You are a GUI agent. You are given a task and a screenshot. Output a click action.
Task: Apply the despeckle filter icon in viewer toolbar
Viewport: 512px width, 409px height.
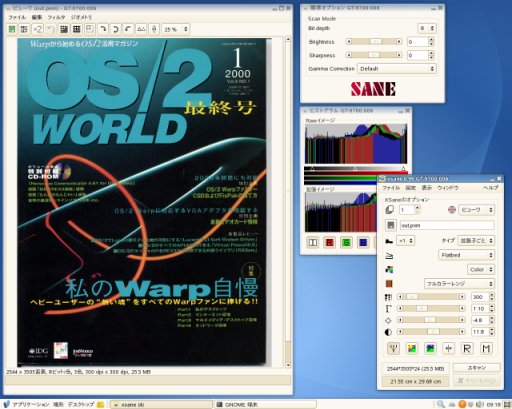(64, 29)
